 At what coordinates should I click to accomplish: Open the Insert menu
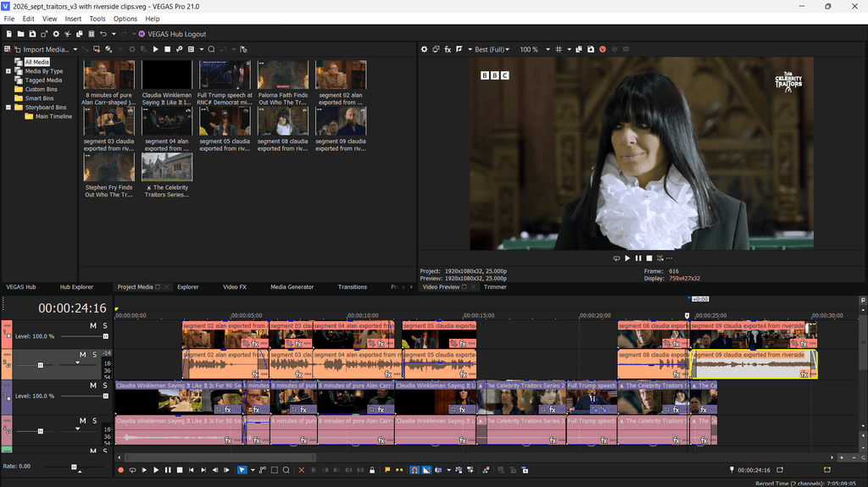(x=73, y=19)
